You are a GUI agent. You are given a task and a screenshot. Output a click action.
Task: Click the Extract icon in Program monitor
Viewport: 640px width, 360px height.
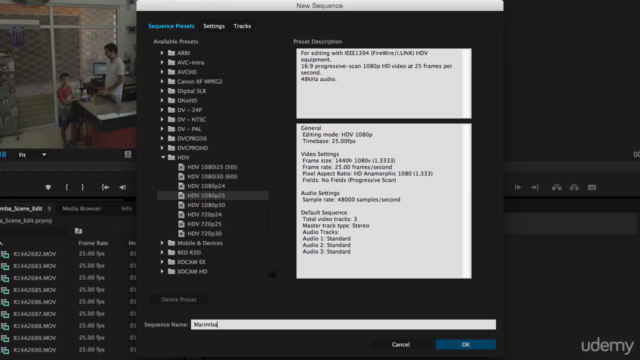tap(574, 187)
